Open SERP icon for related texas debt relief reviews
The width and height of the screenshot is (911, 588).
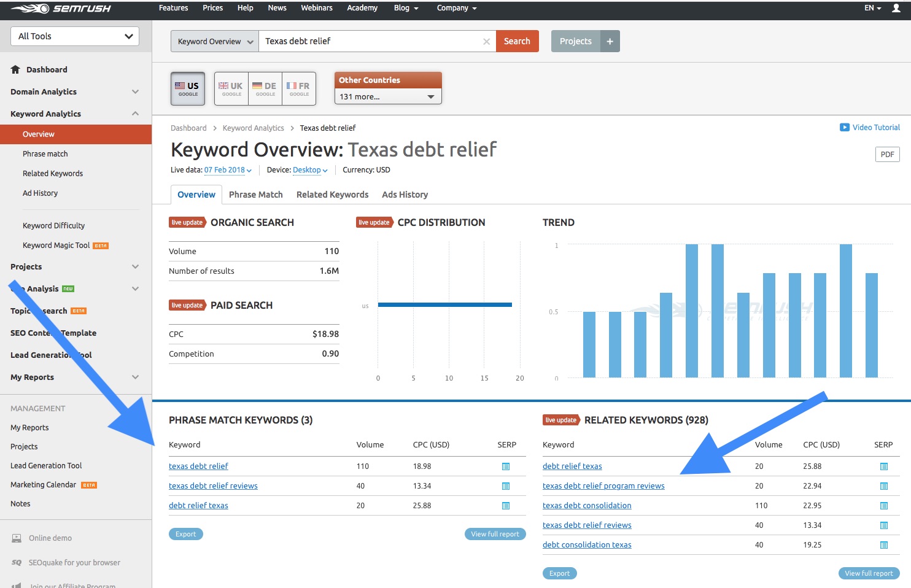[x=884, y=525]
